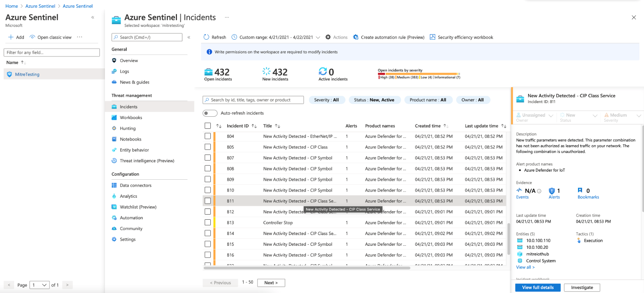
Task: Click the Entity behavior icon
Action: coord(114,150)
